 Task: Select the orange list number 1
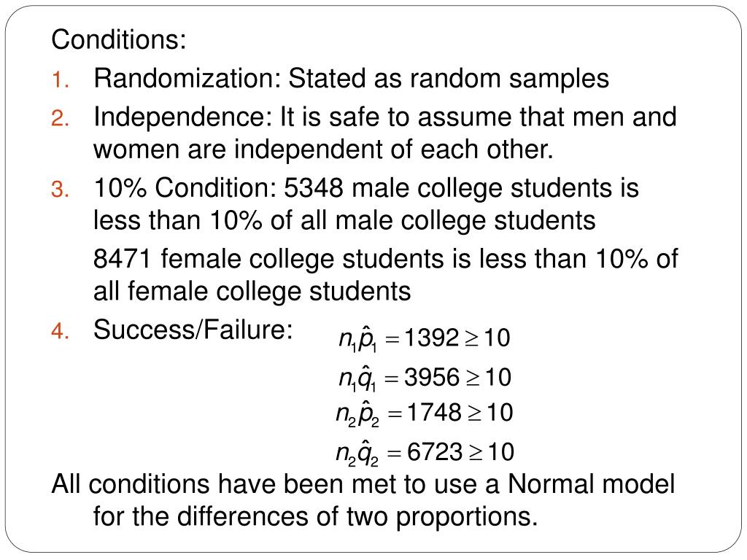(60, 79)
